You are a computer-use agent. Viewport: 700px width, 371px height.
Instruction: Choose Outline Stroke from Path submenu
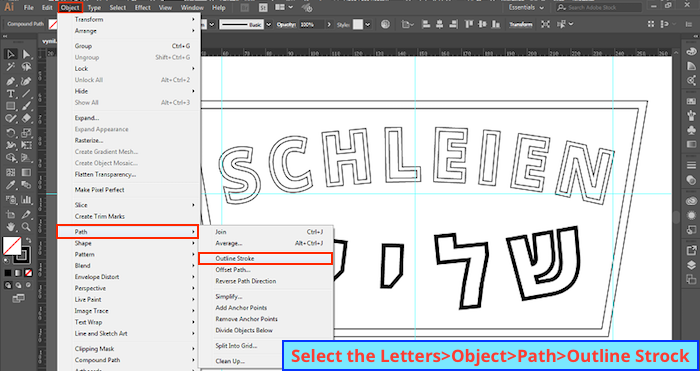(x=265, y=258)
